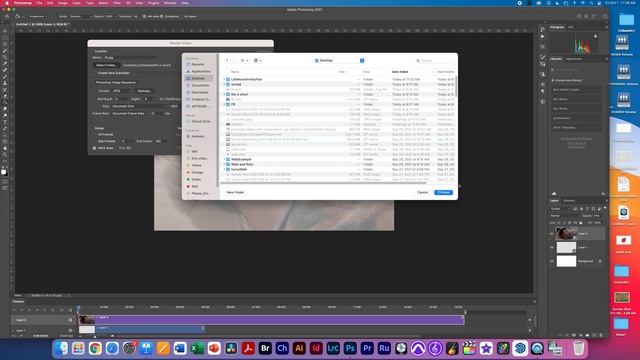The image size is (640, 360).
Task: Open the Trash in the dock
Action: point(578,348)
